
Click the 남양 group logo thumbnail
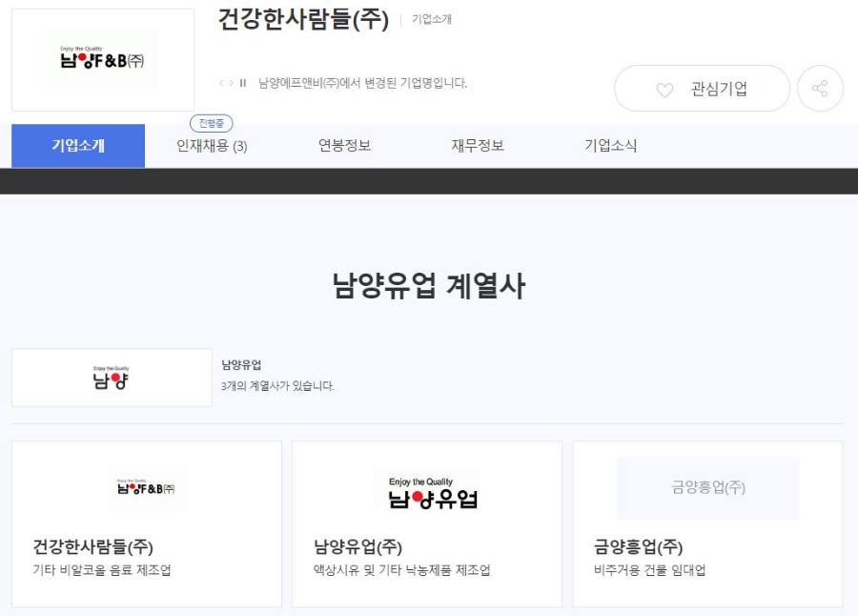[112, 378]
